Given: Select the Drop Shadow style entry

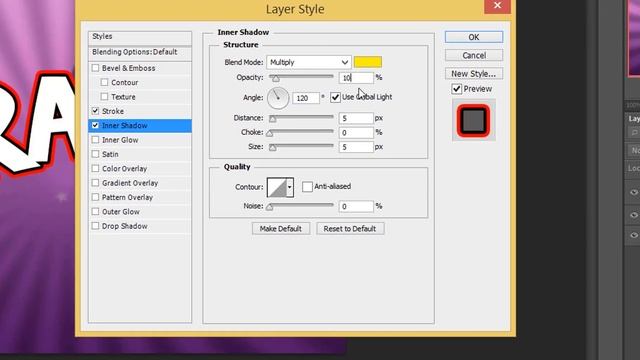Looking at the screenshot, I should tap(124, 226).
